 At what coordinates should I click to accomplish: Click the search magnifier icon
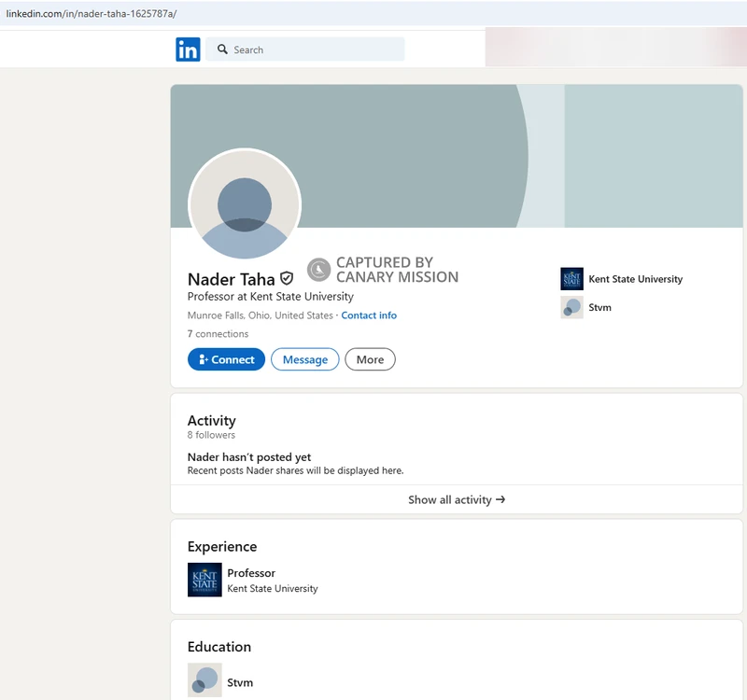tap(222, 49)
